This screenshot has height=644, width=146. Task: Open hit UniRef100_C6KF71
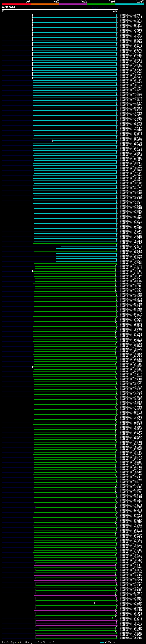tap(131, 45)
